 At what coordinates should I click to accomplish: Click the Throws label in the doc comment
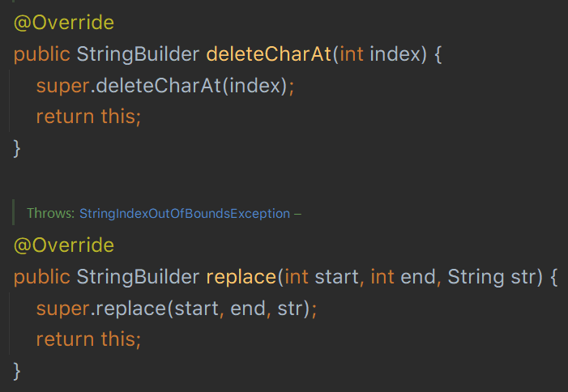point(50,214)
